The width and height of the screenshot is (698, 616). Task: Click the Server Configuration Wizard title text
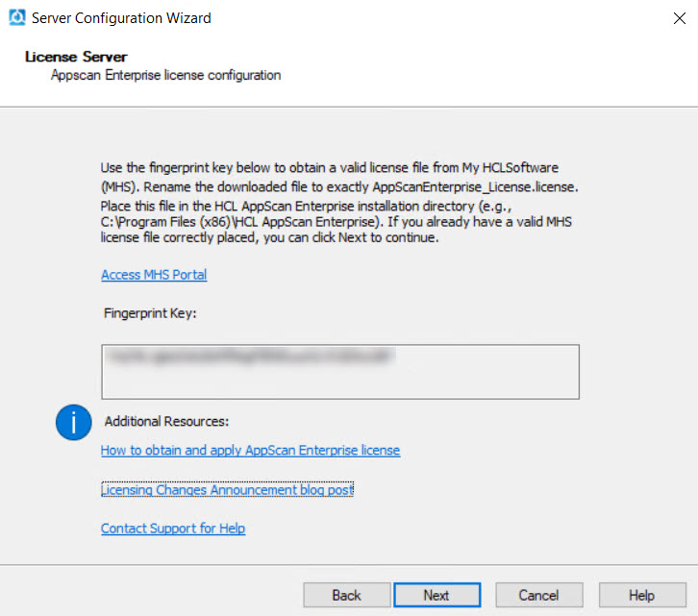point(121,17)
